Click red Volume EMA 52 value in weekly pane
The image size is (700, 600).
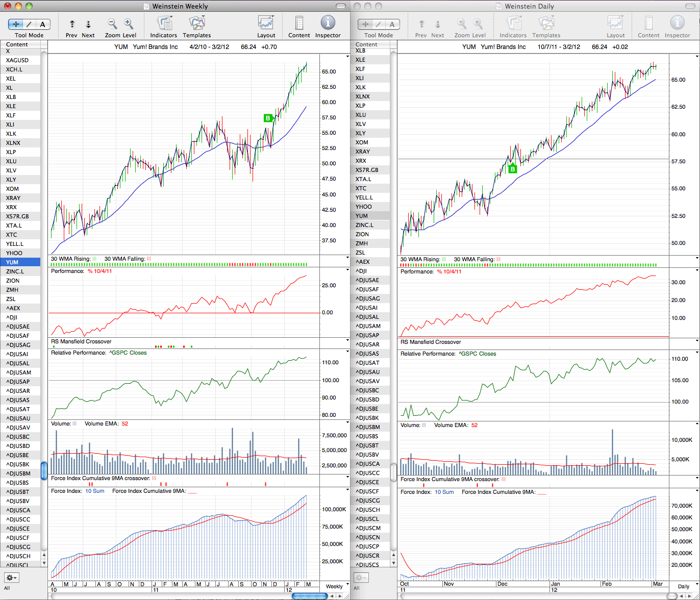coord(125,423)
